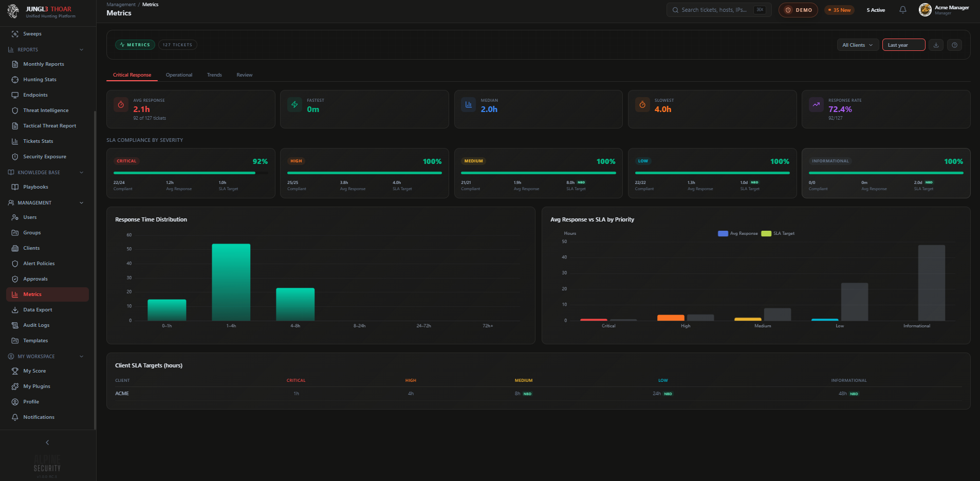Image resolution: width=980 pixels, height=481 pixels.
Task: Open Templates page
Action: pyautogui.click(x=47, y=341)
